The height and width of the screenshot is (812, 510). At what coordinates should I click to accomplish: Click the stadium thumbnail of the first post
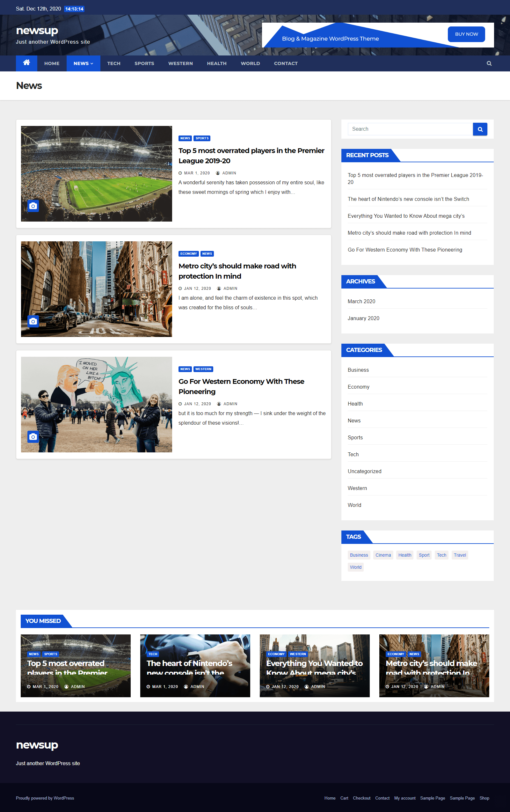[96, 174]
